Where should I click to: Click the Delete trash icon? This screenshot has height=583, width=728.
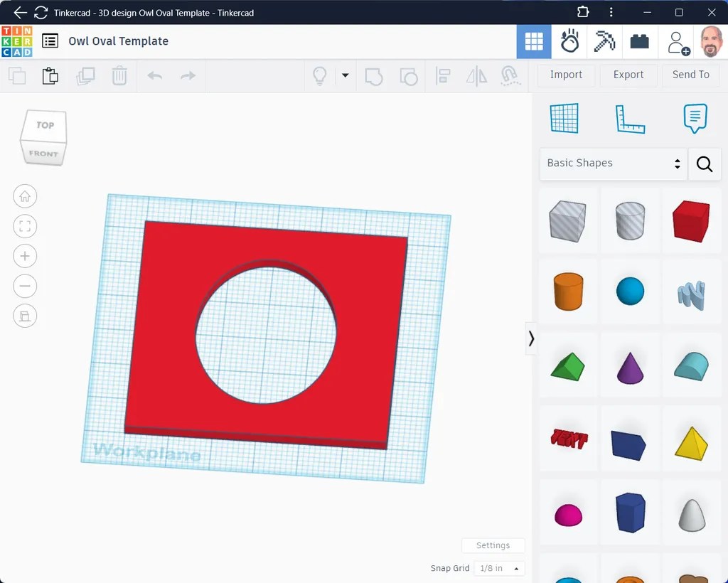pos(119,75)
